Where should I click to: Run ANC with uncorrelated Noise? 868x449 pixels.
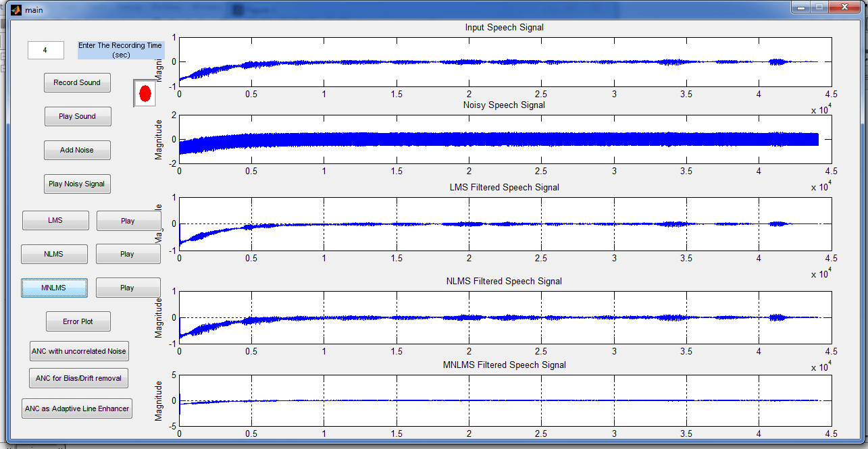point(79,350)
